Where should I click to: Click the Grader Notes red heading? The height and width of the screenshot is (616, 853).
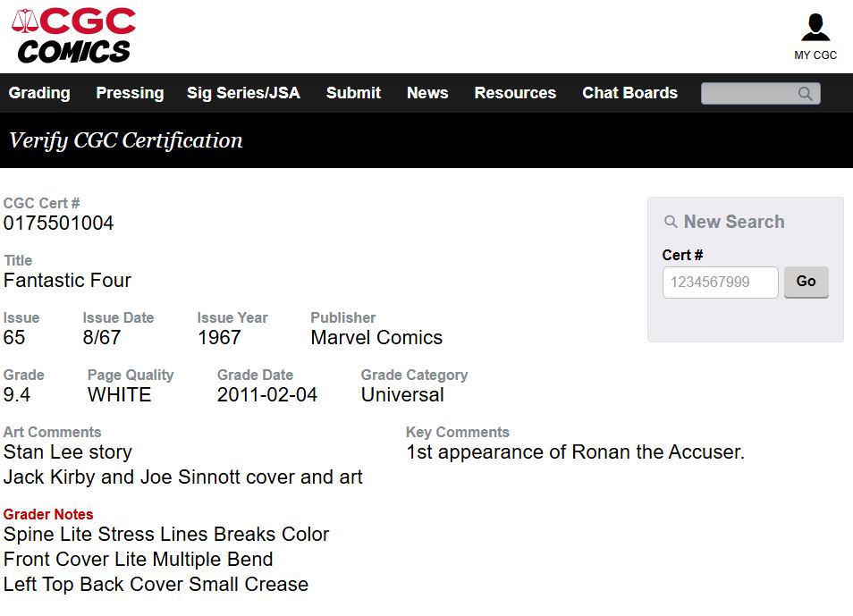[48, 514]
